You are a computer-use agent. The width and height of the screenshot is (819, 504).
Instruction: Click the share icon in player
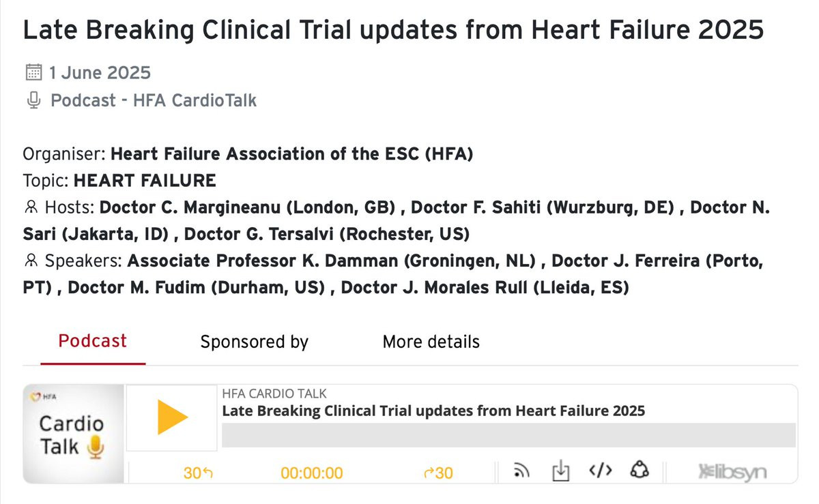point(640,471)
